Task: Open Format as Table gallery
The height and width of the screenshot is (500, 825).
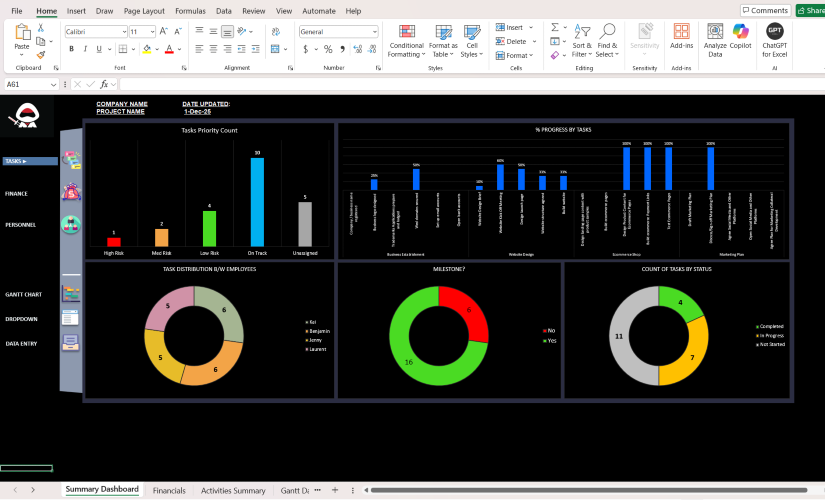Action: point(443,41)
